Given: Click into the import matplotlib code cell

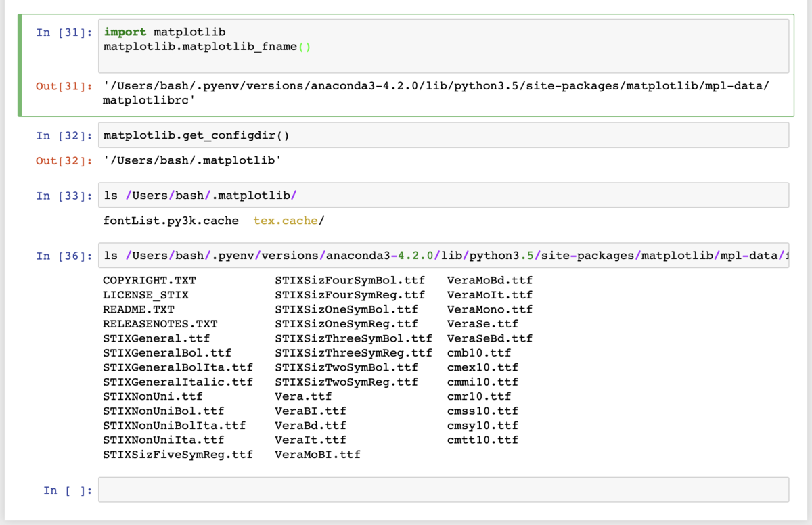Looking at the screenshot, I should coord(443,45).
